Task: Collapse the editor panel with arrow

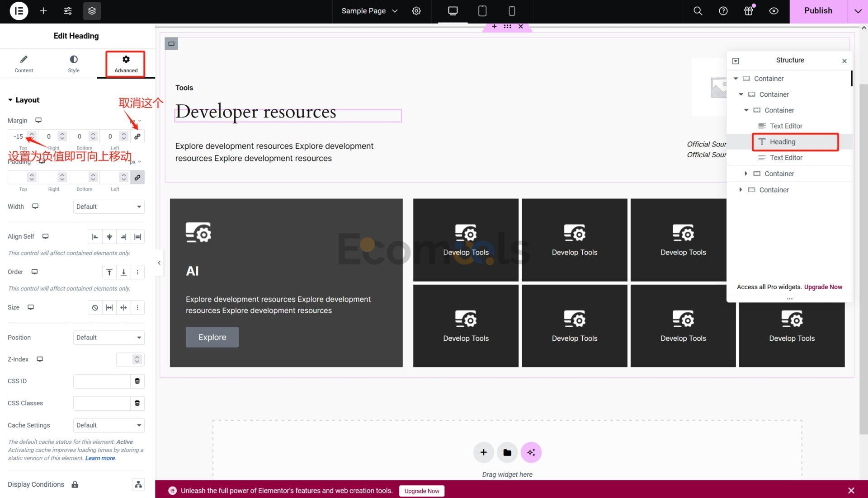Action: (x=159, y=263)
